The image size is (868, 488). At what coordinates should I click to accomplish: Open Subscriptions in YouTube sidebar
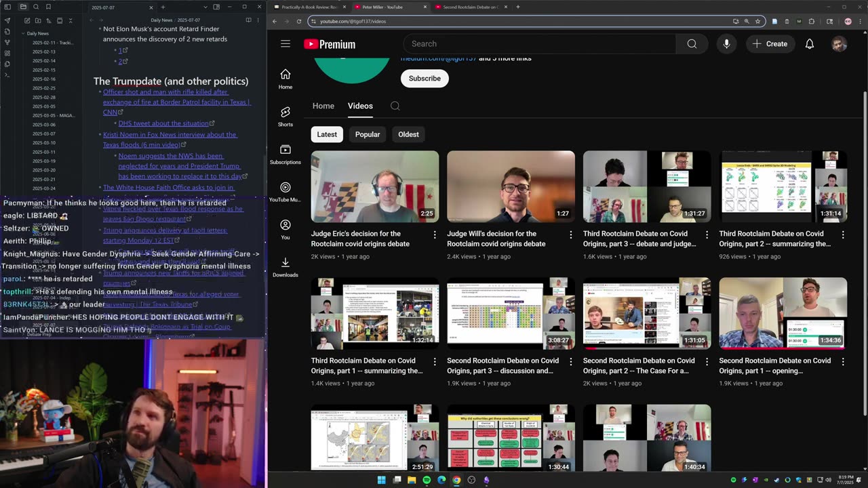coord(285,154)
